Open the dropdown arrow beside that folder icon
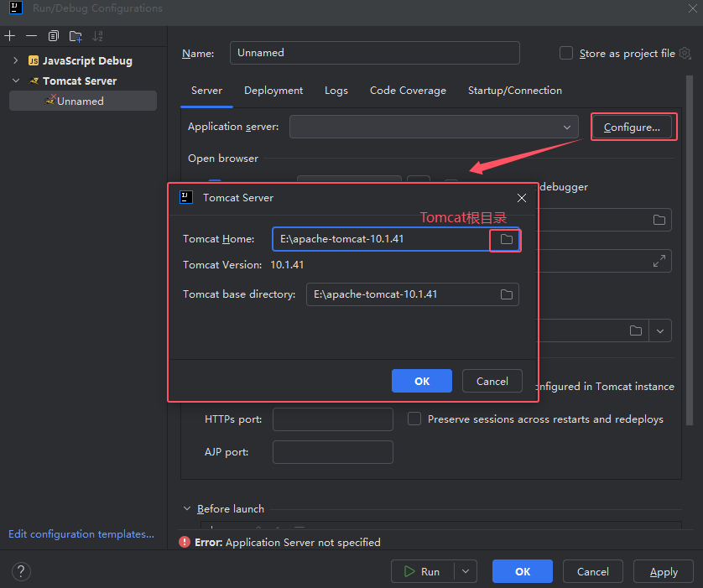 click(660, 330)
